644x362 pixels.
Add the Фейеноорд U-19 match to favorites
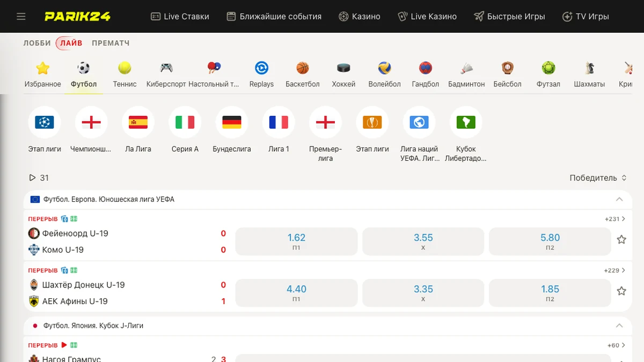click(x=621, y=240)
